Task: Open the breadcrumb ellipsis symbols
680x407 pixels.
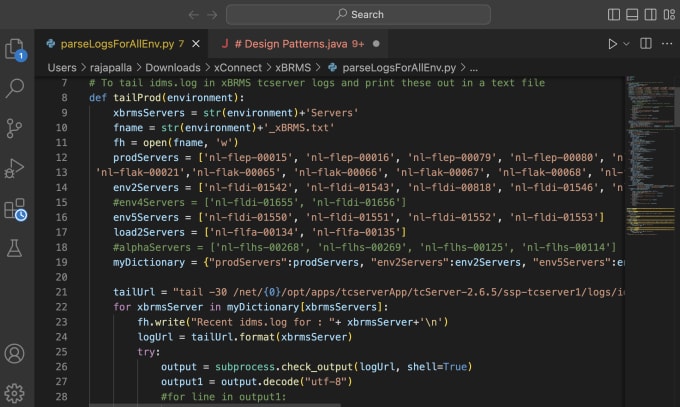Action: point(474,68)
